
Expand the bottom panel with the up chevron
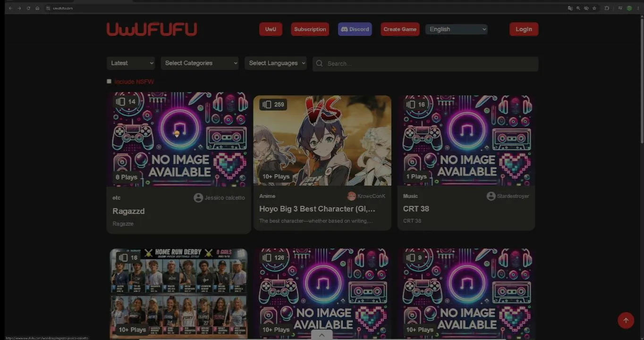[x=322, y=335]
